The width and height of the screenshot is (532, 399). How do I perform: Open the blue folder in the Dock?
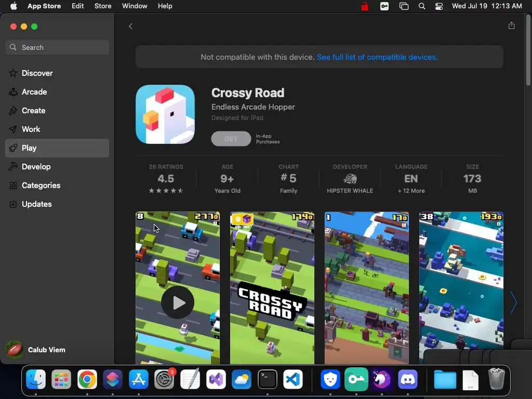[x=445, y=379]
